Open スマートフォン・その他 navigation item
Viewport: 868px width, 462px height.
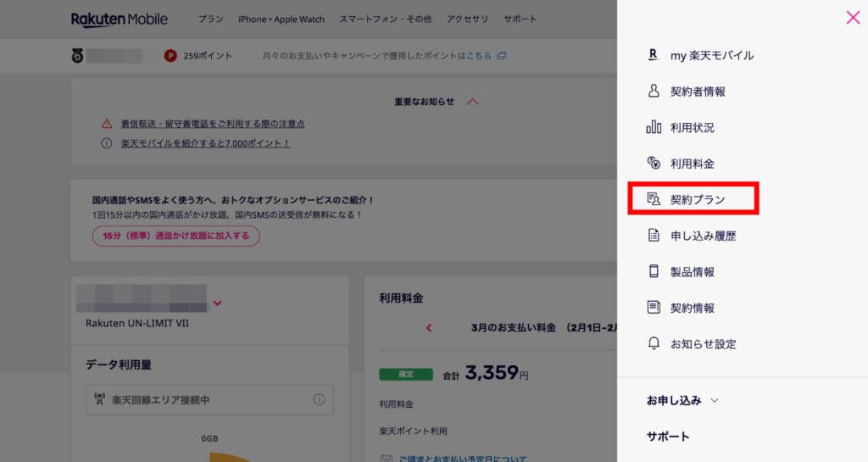coord(386,19)
